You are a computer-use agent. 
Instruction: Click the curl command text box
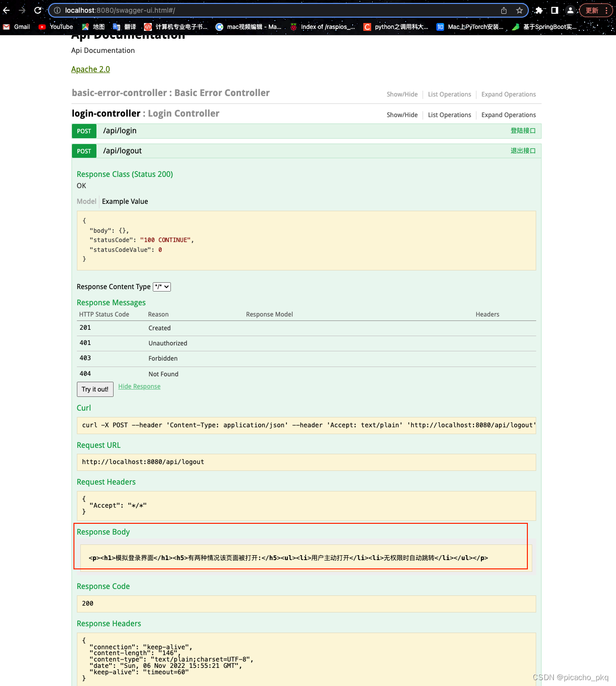pos(307,425)
